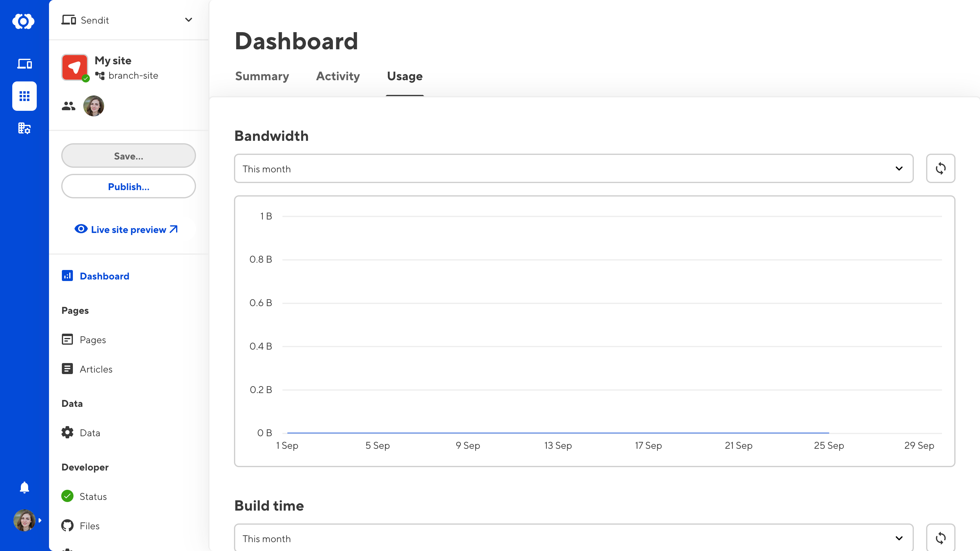
Task: Click the Articles icon in sidebar
Action: 67,369
